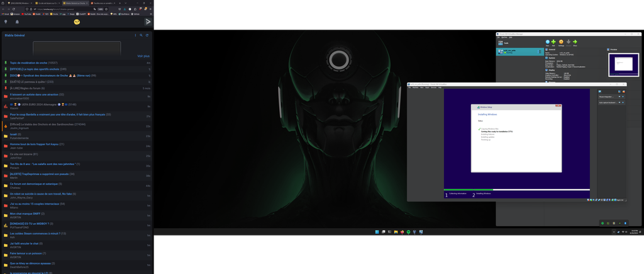
Task: Refresh the Blabla Général topic list
Action: (x=147, y=35)
